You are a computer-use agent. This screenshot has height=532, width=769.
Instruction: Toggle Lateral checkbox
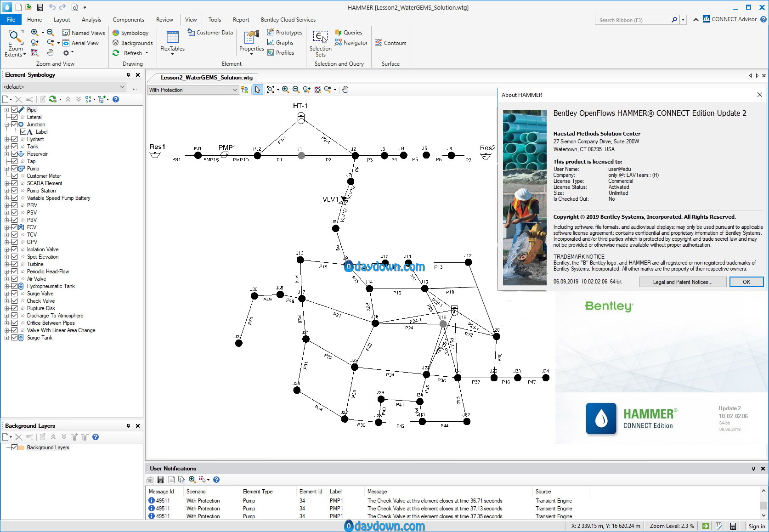point(14,117)
